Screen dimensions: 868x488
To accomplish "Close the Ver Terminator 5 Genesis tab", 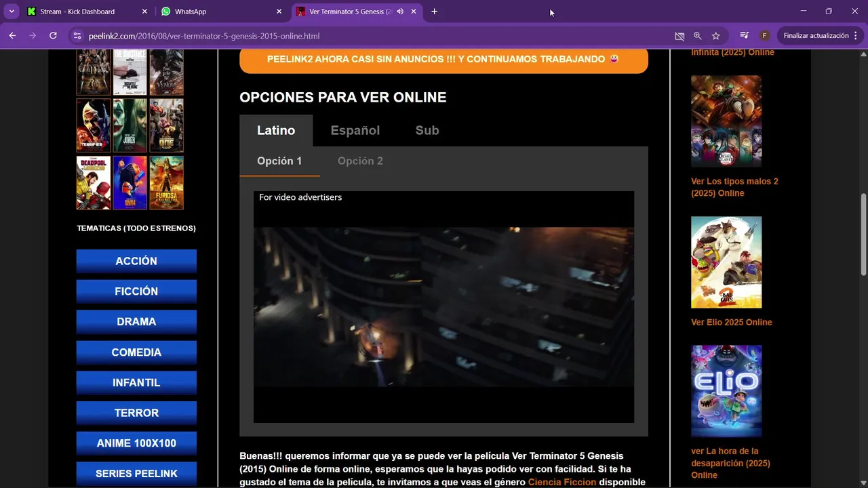I will click(x=414, y=12).
